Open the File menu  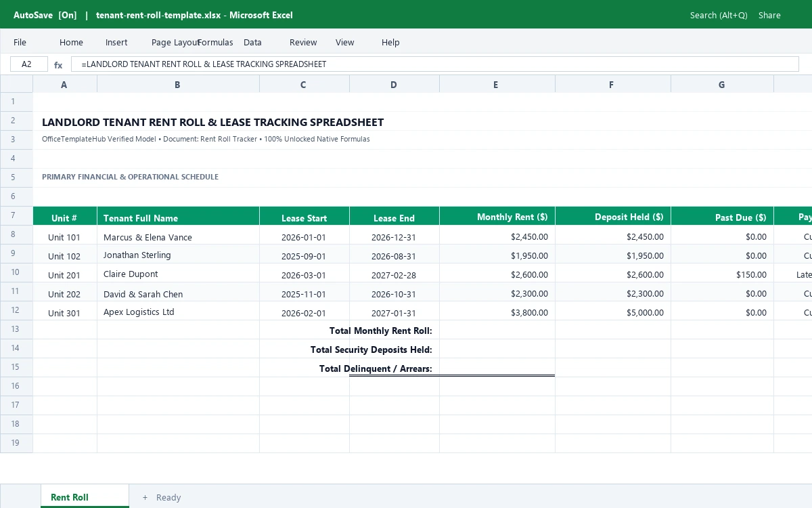click(20, 42)
